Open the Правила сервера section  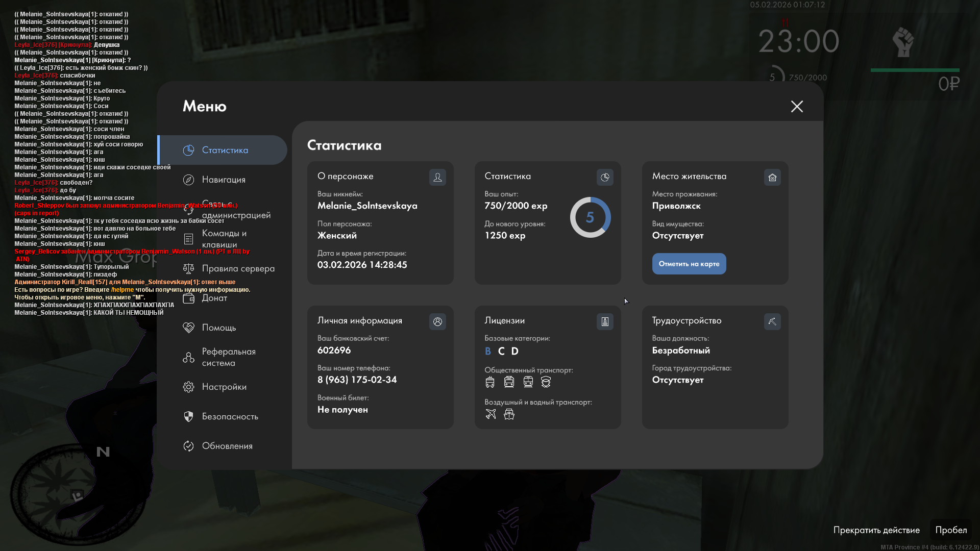237,268
